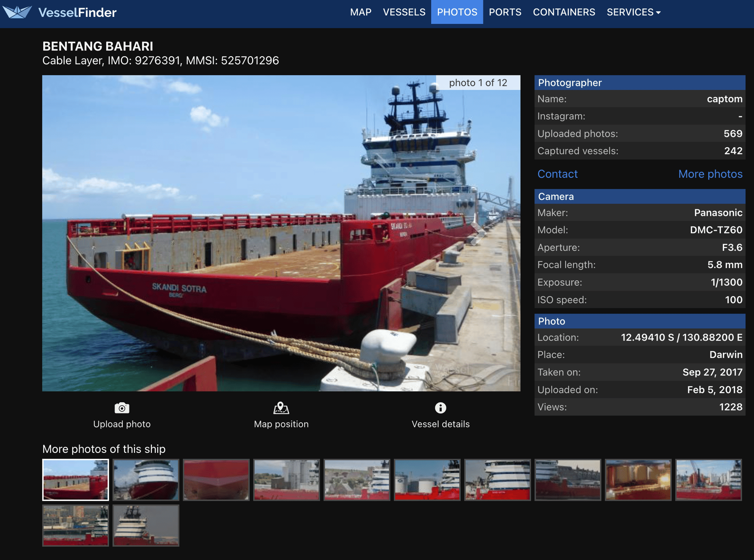The image size is (754, 560).
Task: Open the ninth thumbnail with orange night lighting
Action: click(x=638, y=480)
